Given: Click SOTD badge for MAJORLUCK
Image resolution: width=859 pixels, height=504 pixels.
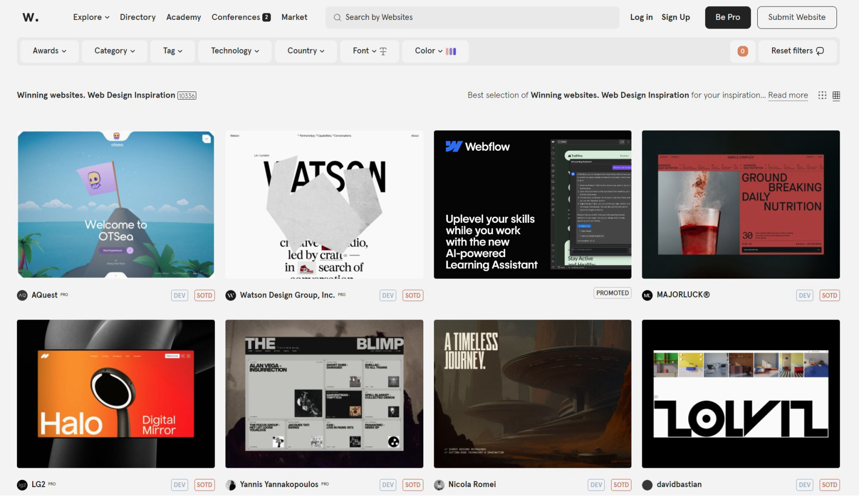Looking at the screenshot, I should coord(829,295).
